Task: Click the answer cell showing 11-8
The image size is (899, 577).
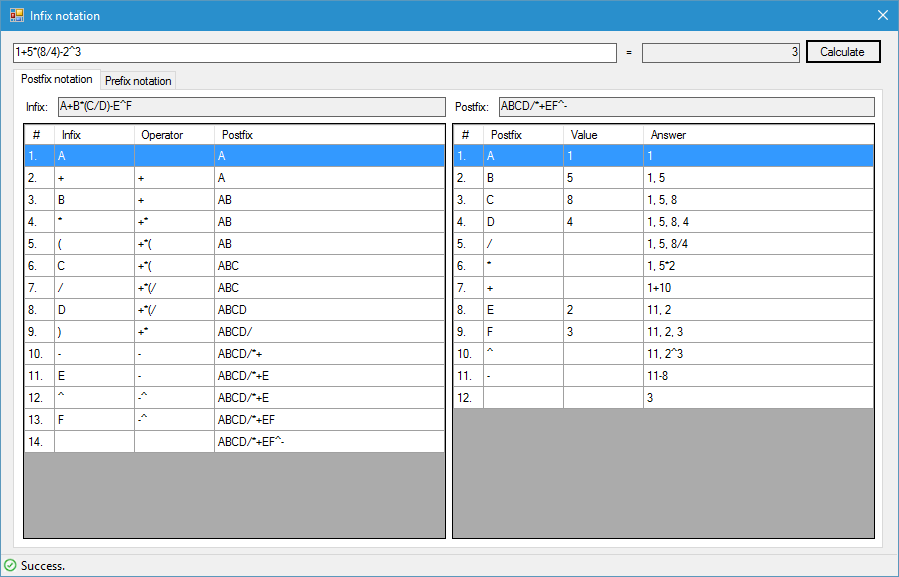Action: [757, 376]
